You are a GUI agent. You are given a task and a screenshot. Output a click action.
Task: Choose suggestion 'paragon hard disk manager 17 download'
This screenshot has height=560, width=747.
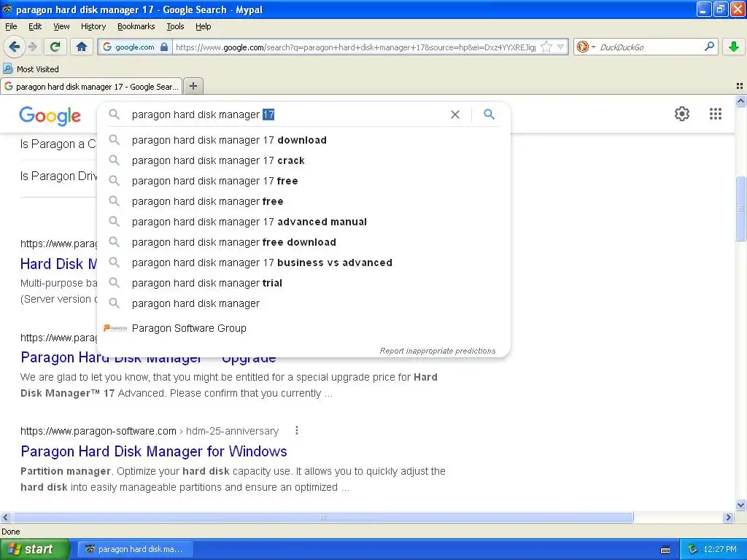303,140
